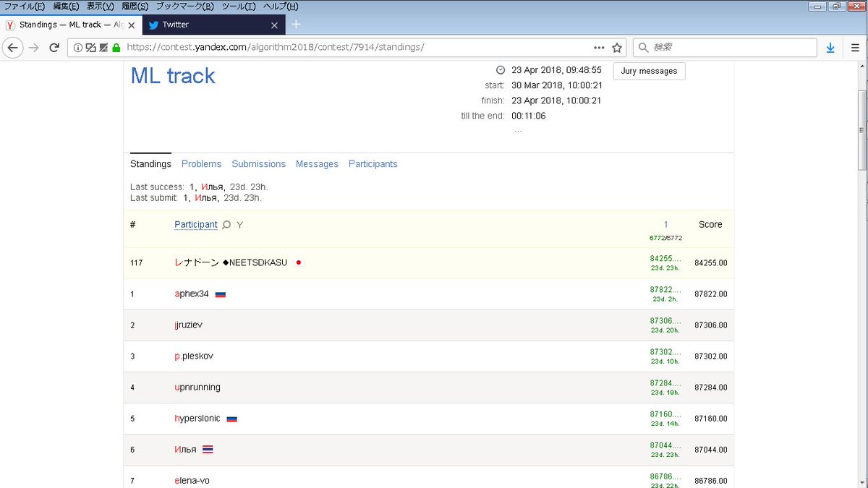This screenshot has width=868, height=488.
Task: Open the 表示(V) menu
Action: click(x=100, y=6)
